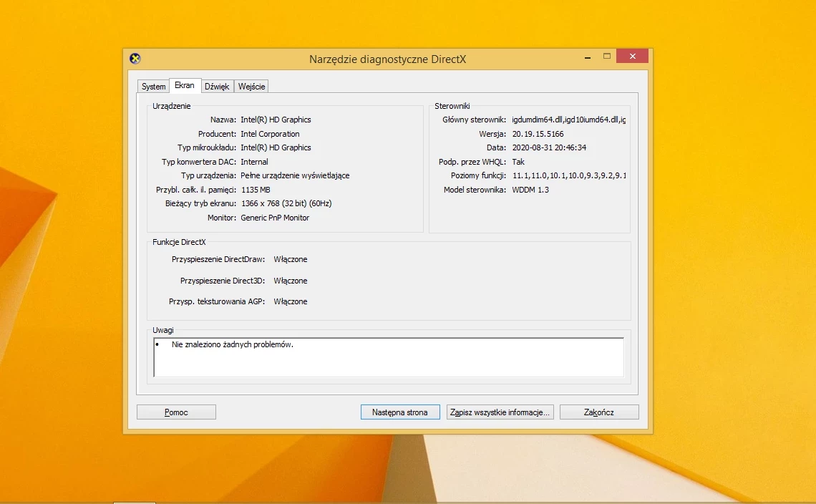Click the screen mode 1366 x 768 value
The height and width of the screenshot is (504, 816).
point(286,203)
